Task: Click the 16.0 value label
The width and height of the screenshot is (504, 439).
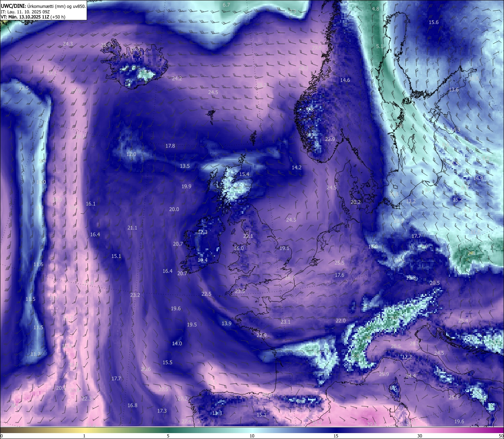Action: pyautogui.click(x=239, y=248)
